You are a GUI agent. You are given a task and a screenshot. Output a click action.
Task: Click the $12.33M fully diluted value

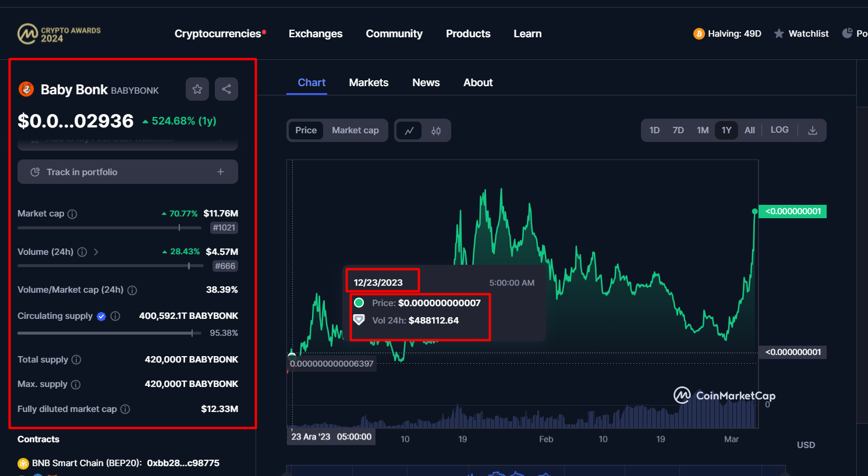(x=219, y=409)
